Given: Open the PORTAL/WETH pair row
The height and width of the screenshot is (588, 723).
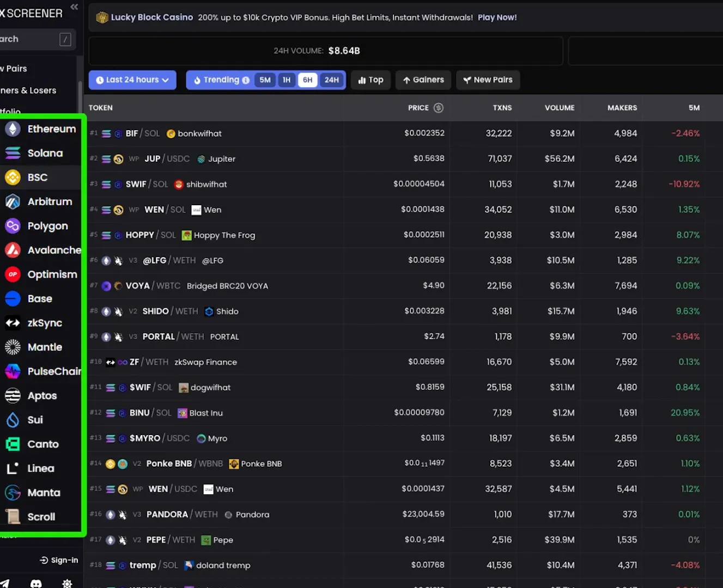Looking at the screenshot, I should (403, 336).
